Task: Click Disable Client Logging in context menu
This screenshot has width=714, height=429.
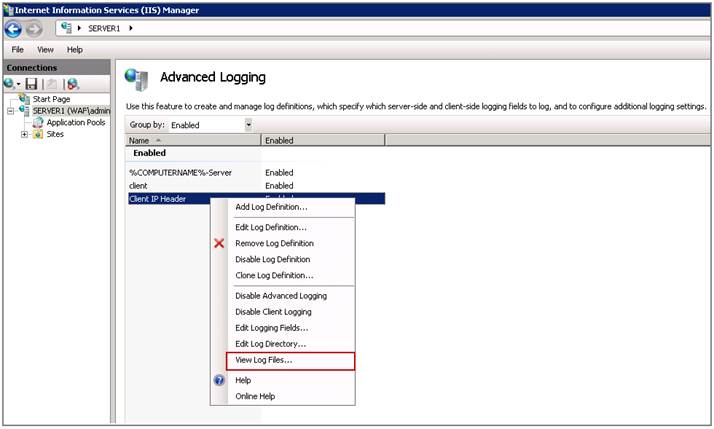Action: coord(273,312)
